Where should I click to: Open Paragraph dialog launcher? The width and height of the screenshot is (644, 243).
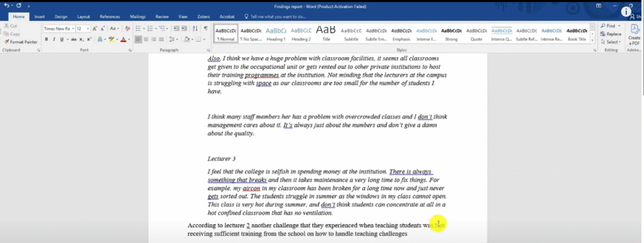click(x=208, y=50)
